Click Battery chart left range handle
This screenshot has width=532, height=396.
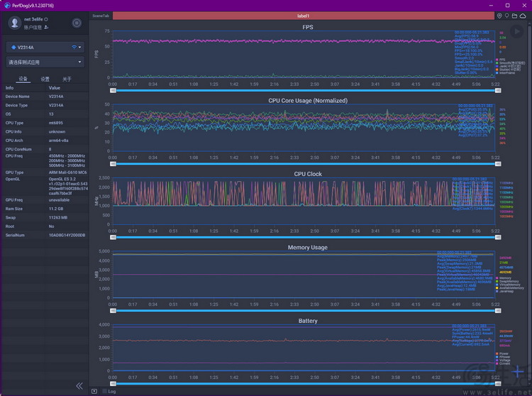113,384
